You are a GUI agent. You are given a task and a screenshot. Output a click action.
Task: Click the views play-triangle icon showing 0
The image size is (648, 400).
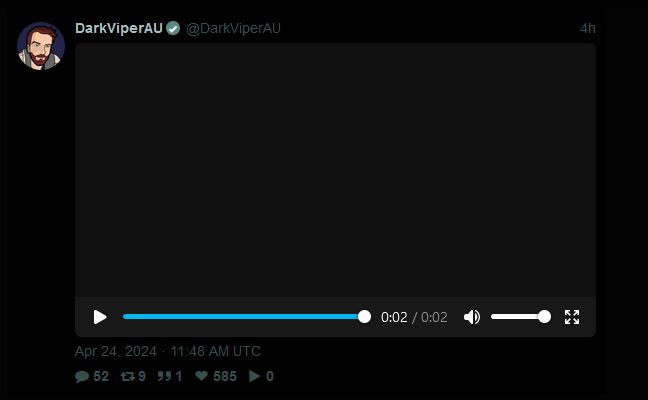255,376
